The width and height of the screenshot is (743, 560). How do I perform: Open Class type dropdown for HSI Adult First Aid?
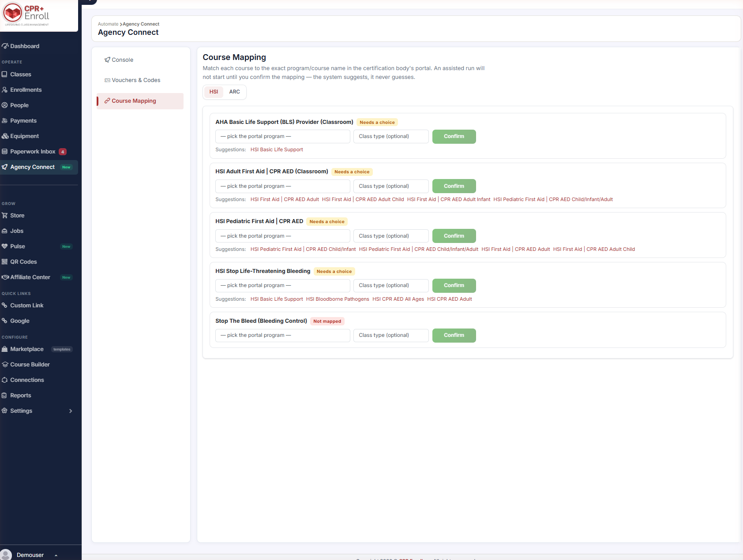391,186
